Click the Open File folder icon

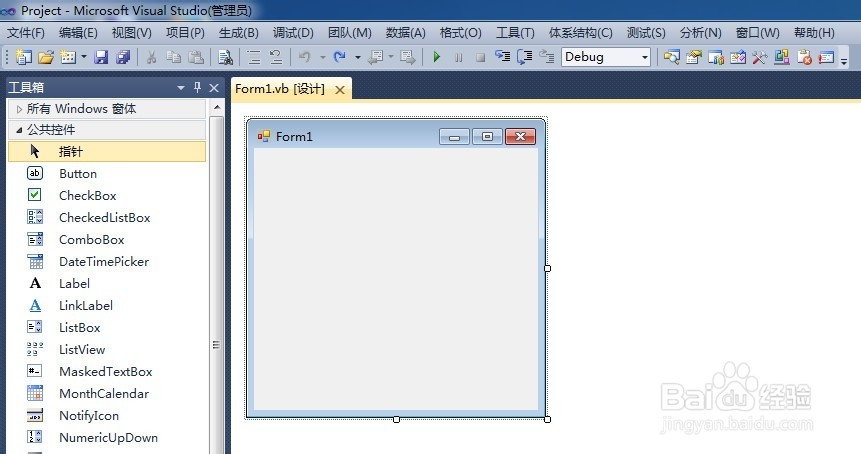point(46,57)
